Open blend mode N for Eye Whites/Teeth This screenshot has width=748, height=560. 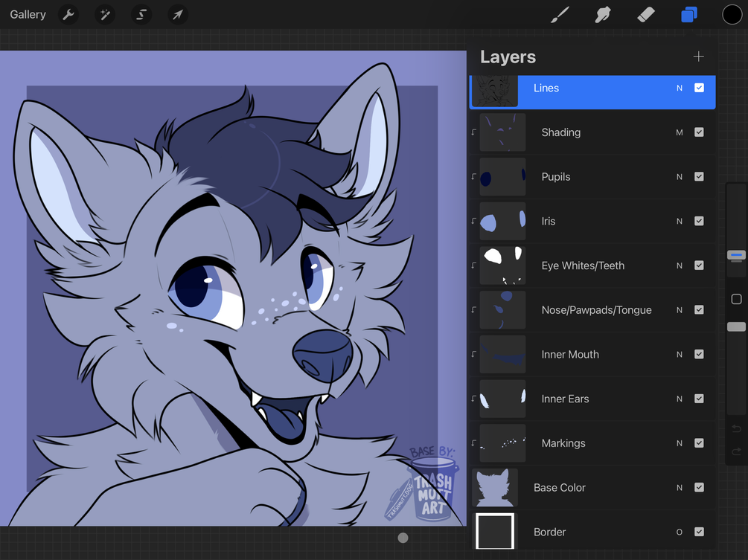click(680, 265)
